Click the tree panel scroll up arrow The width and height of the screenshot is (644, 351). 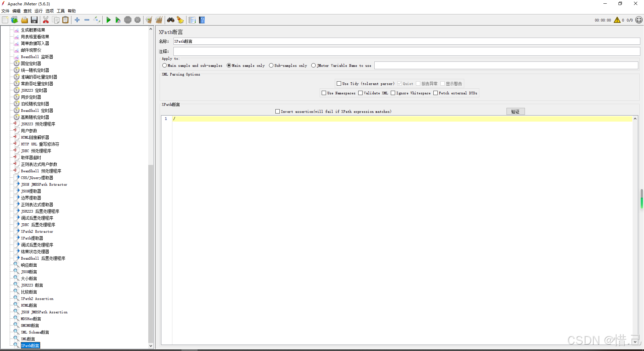pos(151,29)
